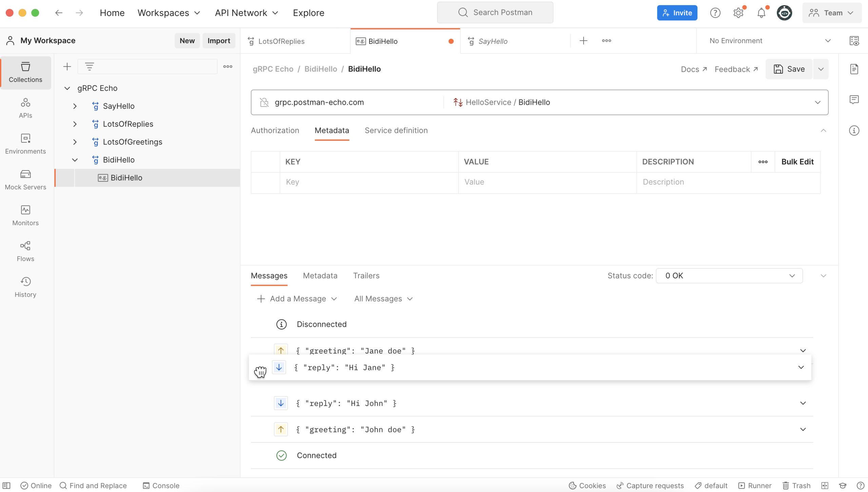Click the History panel icon

(25, 281)
